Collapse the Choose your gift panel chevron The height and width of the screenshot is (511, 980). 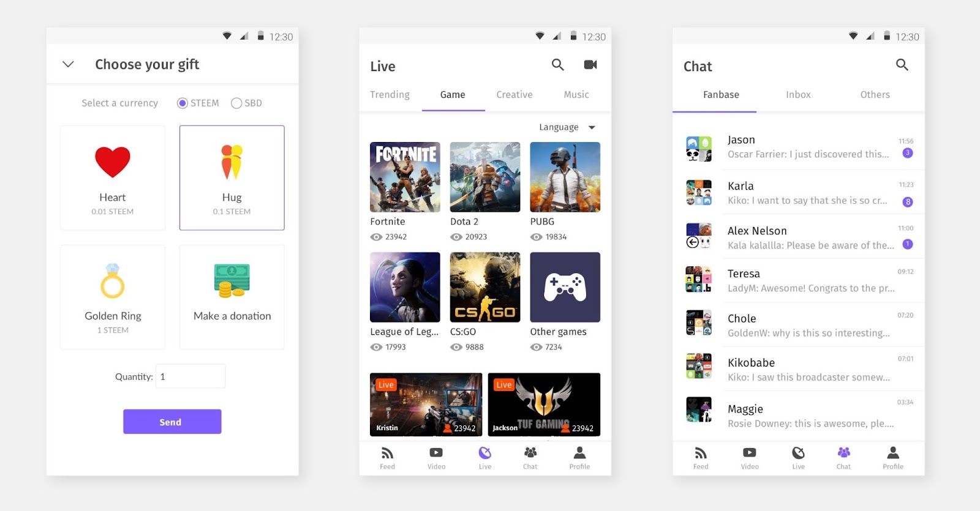pyautogui.click(x=68, y=64)
